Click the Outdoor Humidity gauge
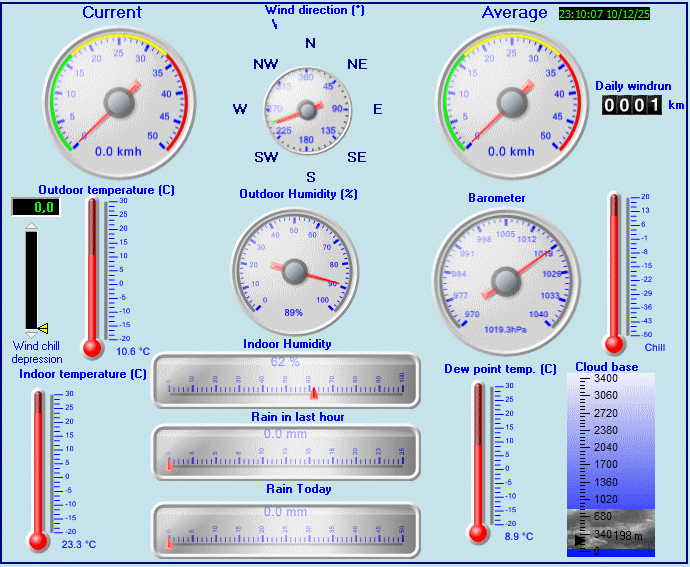 click(x=294, y=270)
